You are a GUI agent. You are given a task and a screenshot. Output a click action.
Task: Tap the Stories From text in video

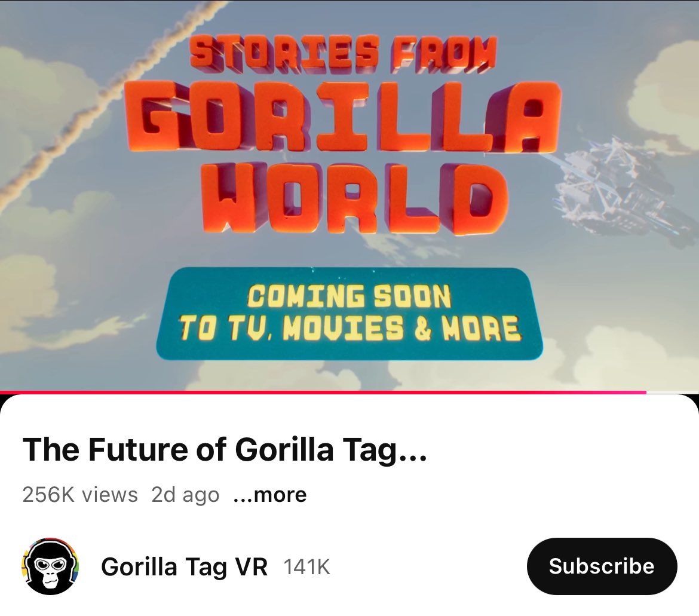[x=344, y=54]
